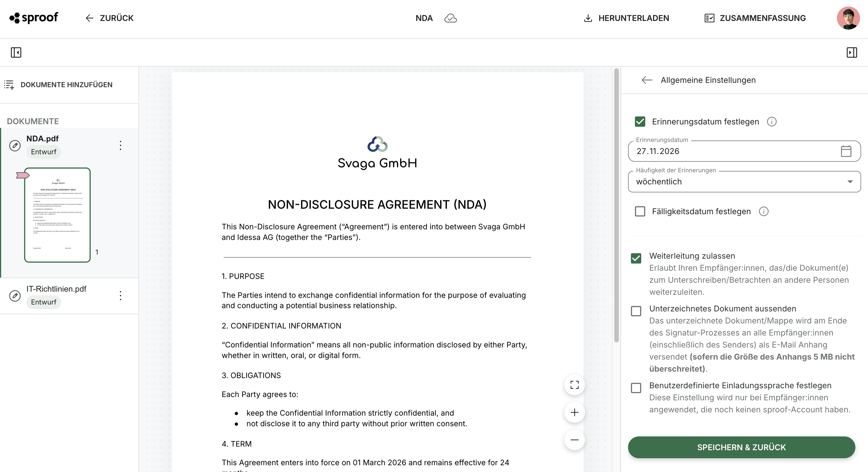The image size is (868, 472).
Task: Uncheck Erinnerungsdatum festlegen checkbox
Action: click(x=640, y=122)
